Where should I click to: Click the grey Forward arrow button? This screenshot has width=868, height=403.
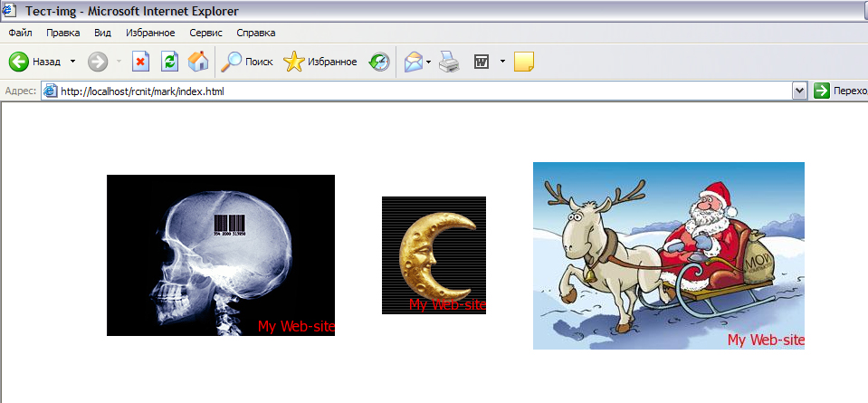tap(98, 62)
